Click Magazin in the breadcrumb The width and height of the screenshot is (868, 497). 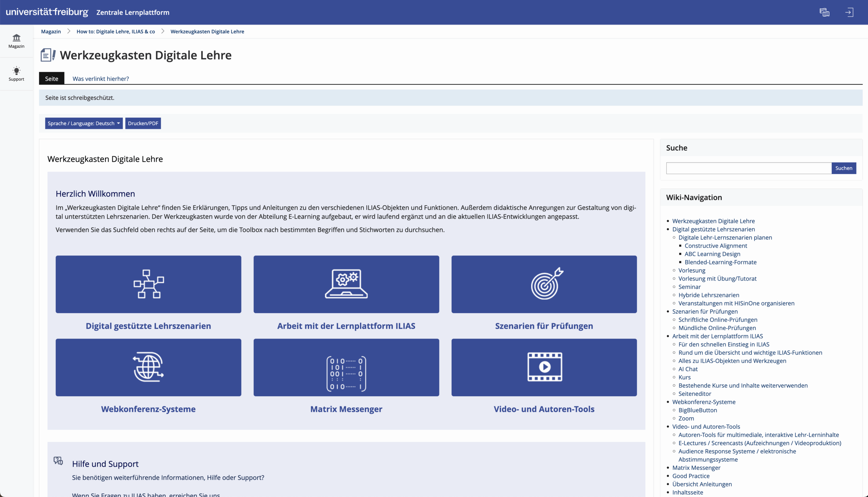(51, 32)
